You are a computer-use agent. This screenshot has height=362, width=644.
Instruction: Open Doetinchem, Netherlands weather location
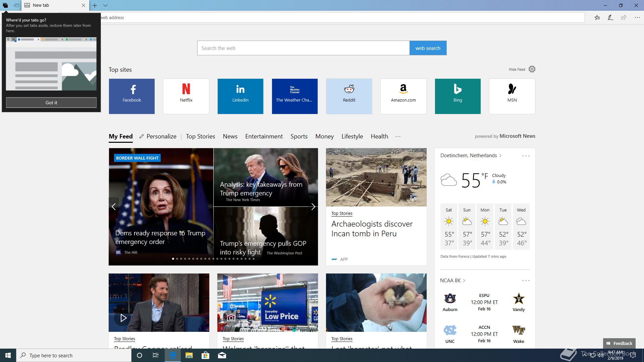click(471, 156)
